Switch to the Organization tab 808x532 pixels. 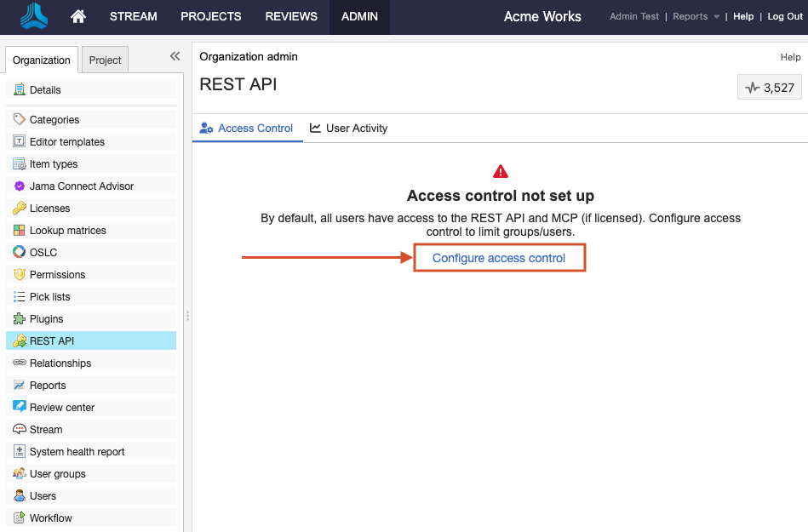42,60
